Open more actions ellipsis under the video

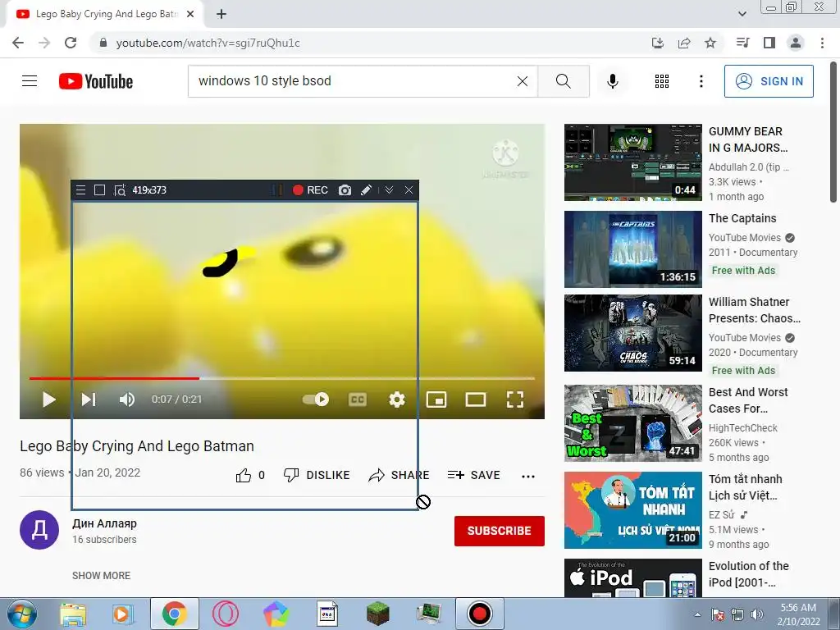(528, 476)
